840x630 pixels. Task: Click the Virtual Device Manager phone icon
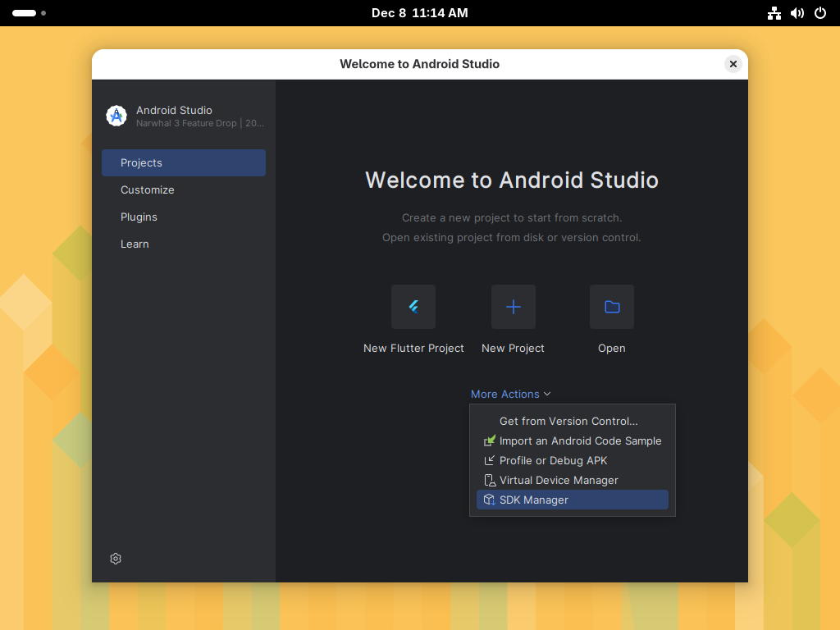[488, 480]
